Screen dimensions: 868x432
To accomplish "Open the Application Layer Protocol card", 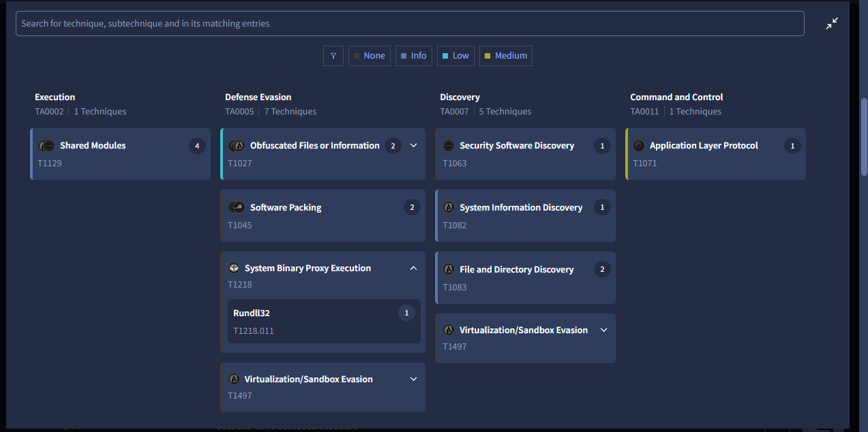I will coord(715,154).
